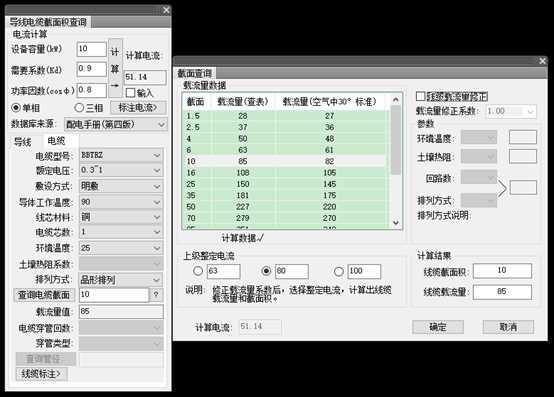Click the 线缆标注> button

pos(41,374)
